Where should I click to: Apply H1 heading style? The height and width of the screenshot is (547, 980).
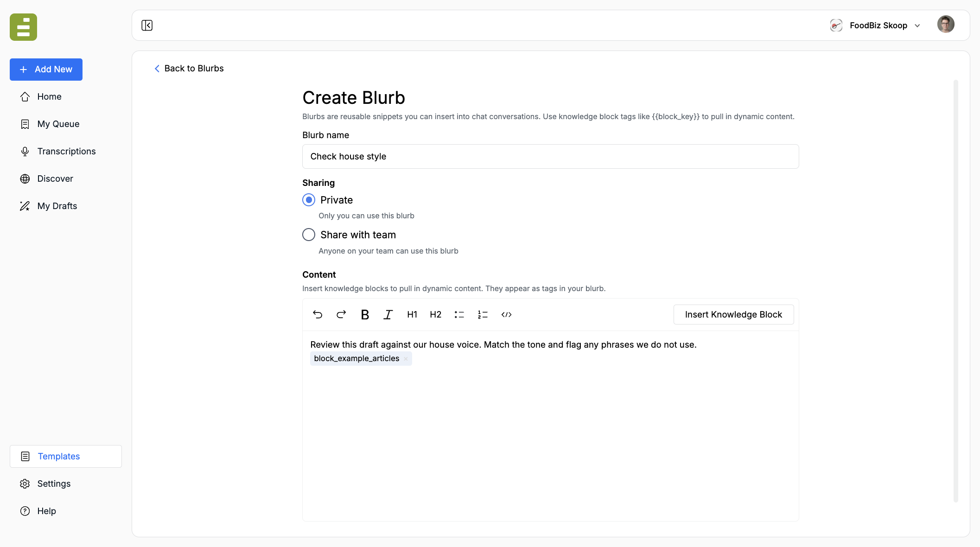(412, 314)
